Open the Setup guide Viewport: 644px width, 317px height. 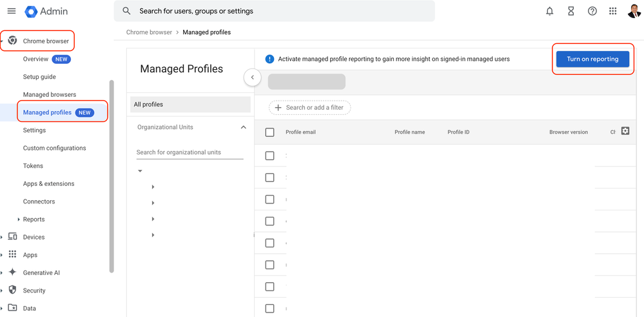[39, 77]
